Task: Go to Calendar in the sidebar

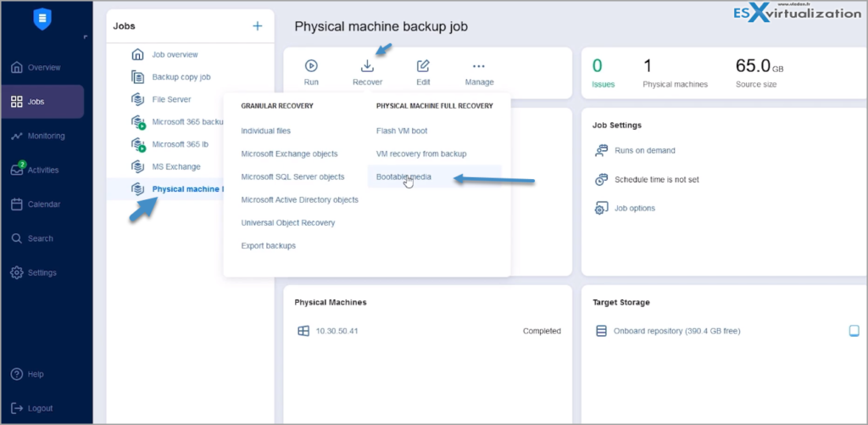Action: tap(44, 204)
